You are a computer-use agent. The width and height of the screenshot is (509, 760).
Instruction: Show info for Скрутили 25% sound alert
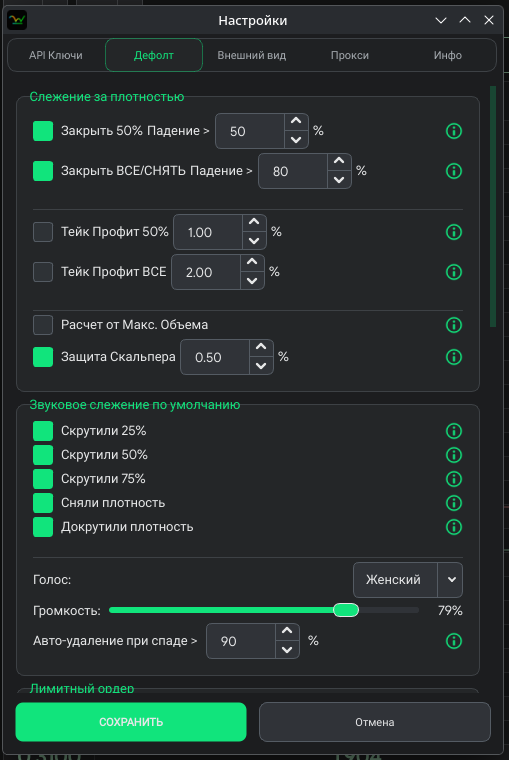click(454, 431)
